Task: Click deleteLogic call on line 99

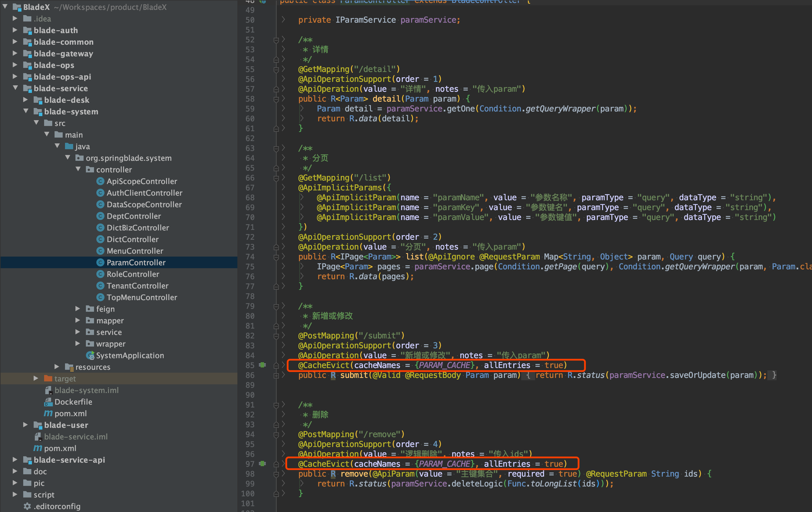Action: click(477, 484)
